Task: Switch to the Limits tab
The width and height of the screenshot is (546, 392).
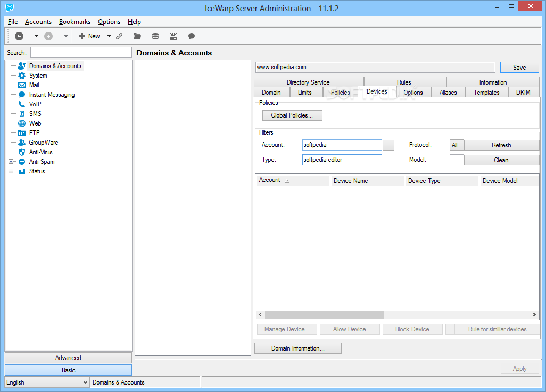Action: (305, 92)
